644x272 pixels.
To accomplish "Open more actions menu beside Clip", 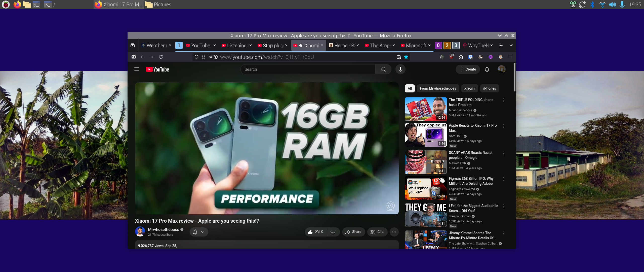I will pyautogui.click(x=394, y=232).
